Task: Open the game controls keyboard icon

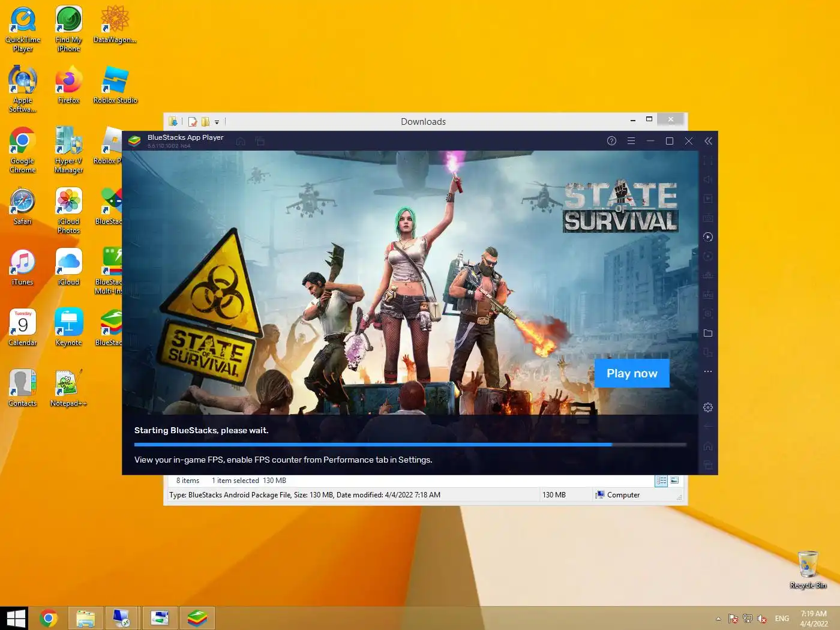Action: tap(708, 218)
